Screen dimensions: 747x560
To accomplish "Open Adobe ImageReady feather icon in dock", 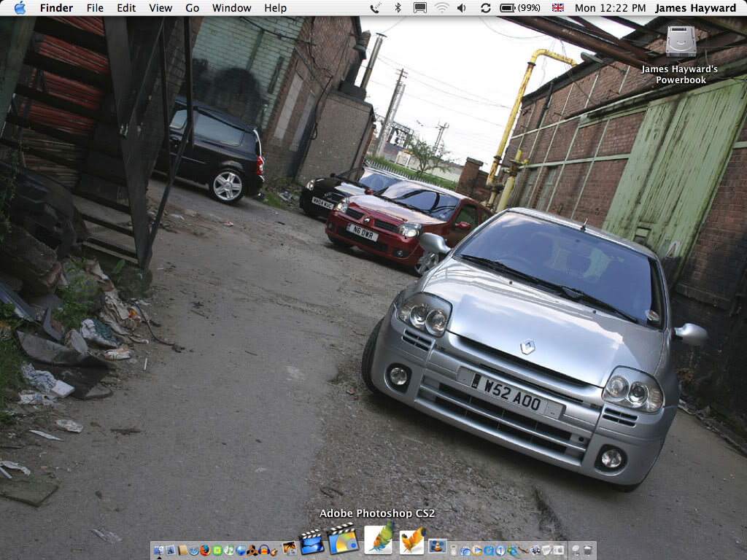I will click(x=412, y=540).
